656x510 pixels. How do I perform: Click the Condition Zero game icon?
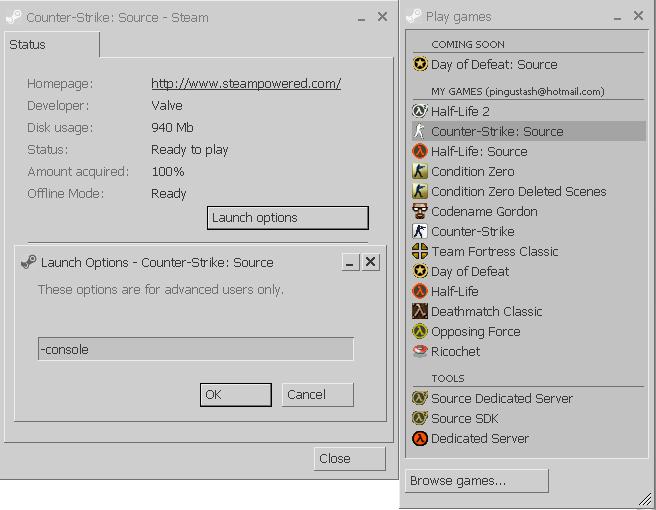pyautogui.click(x=420, y=172)
